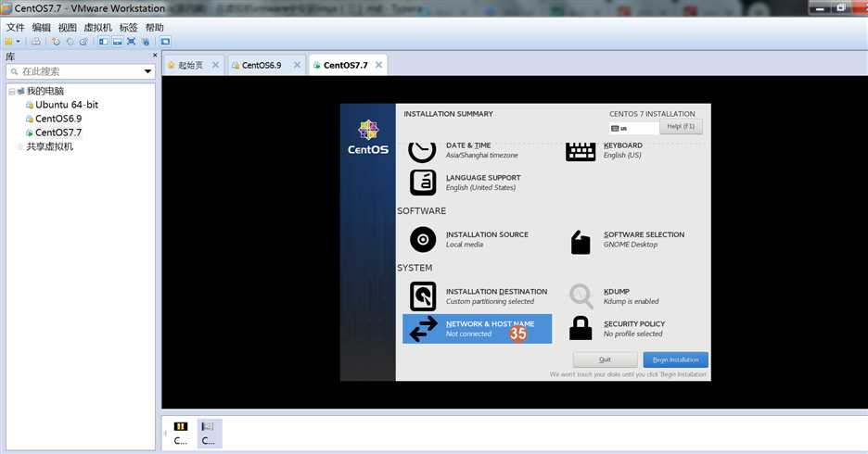The width and height of the screenshot is (868, 454).
Task: Click the KDUMP heading text
Action: 617,292
